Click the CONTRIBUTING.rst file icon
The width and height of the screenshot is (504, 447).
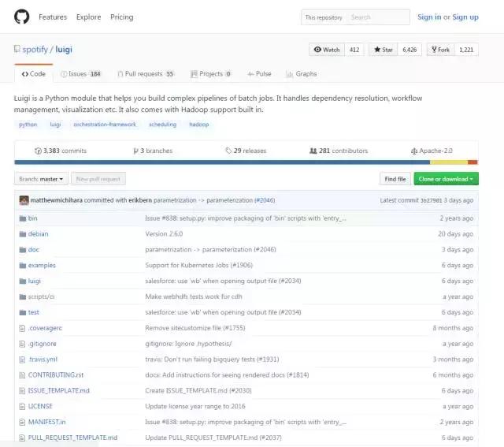[x=22, y=375]
